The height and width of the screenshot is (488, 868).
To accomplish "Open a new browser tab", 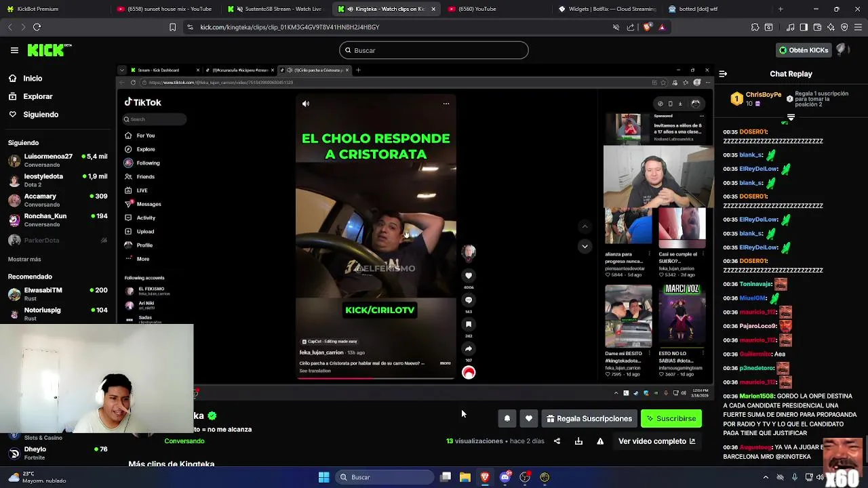I will [781, 9].
